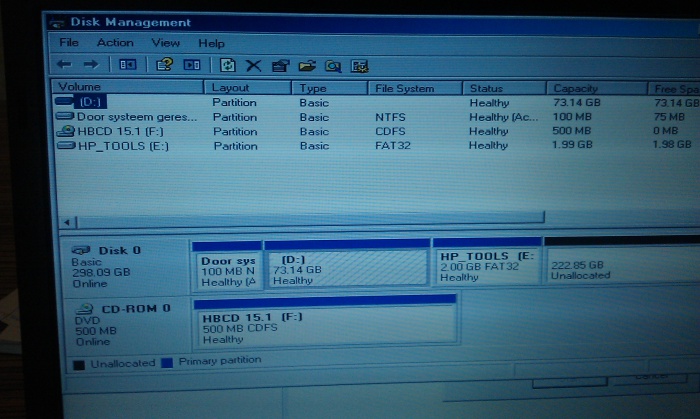Select the HP_TOOLS (E:) volume row
The image size is (700, 419).
[x=377, y=145]
